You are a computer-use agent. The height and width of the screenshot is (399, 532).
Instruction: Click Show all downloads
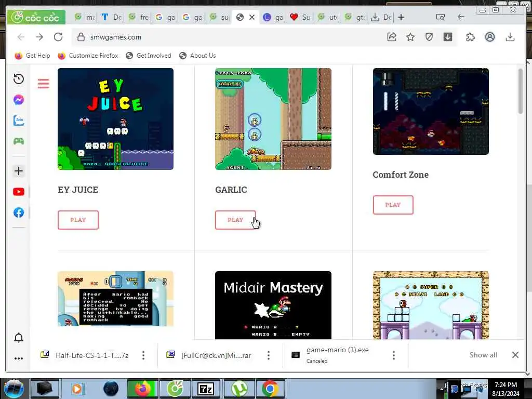(483, 355)
